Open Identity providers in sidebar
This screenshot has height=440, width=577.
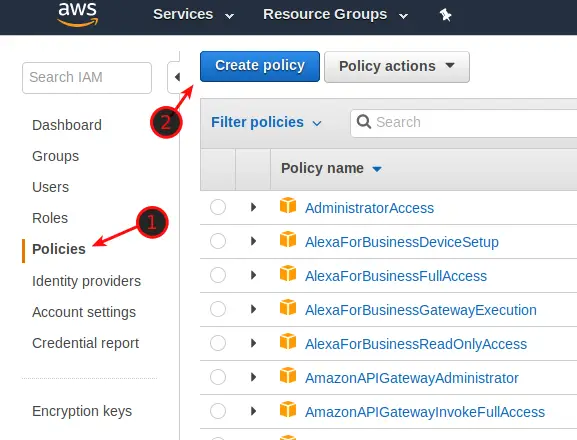pos(86,281)
